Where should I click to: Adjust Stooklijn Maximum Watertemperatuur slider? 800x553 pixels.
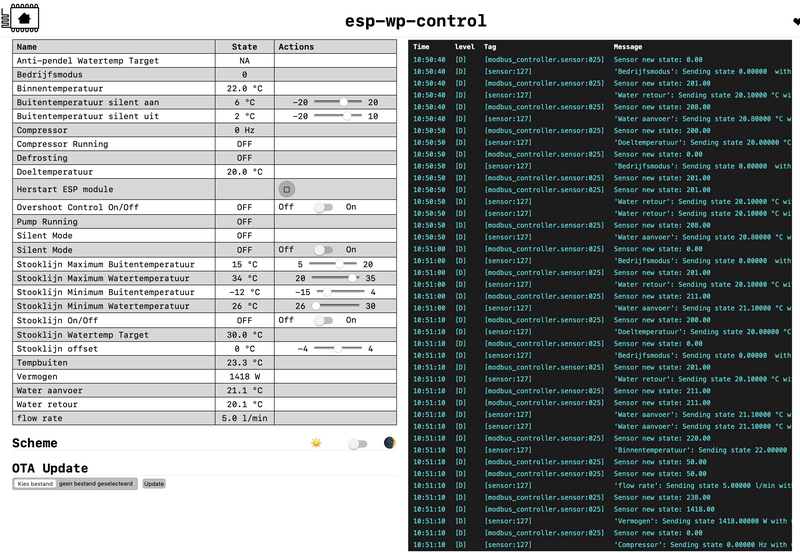pos(335,278)
